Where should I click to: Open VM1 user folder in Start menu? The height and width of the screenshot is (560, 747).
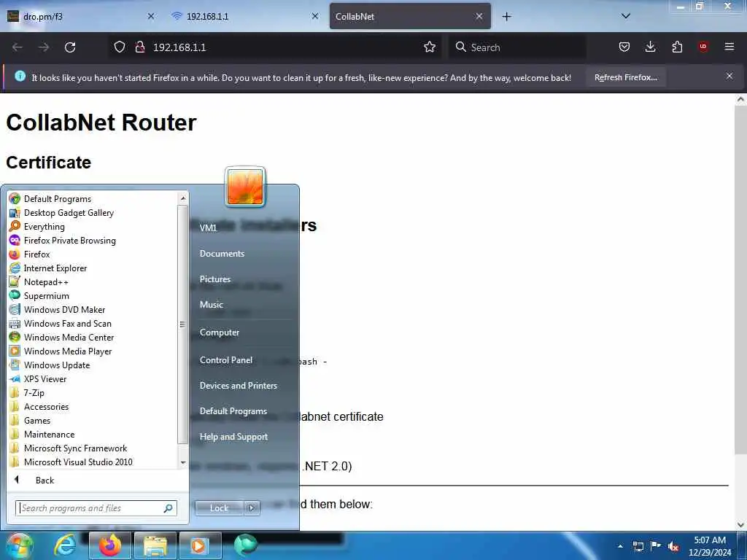coord(208,227)
